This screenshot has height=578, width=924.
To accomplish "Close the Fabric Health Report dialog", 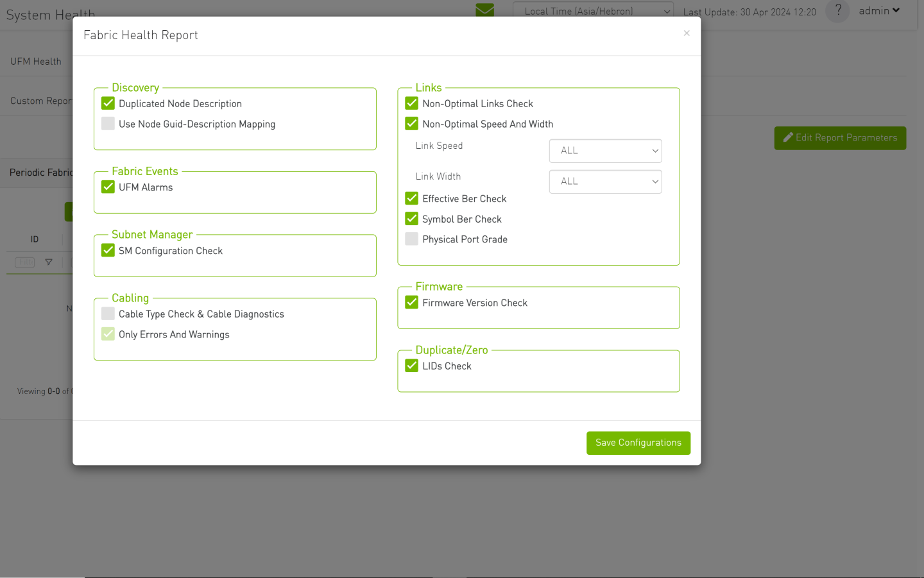I will point(687,33).
